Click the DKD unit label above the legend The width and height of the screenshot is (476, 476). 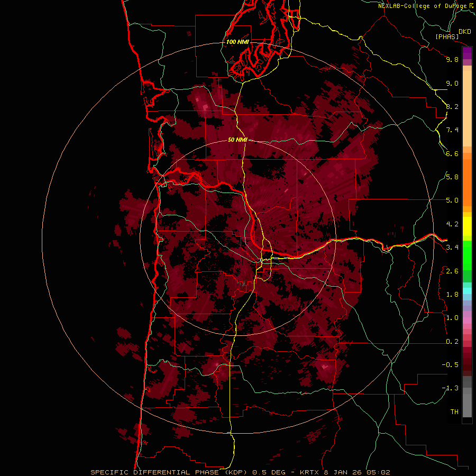point(465,32)
